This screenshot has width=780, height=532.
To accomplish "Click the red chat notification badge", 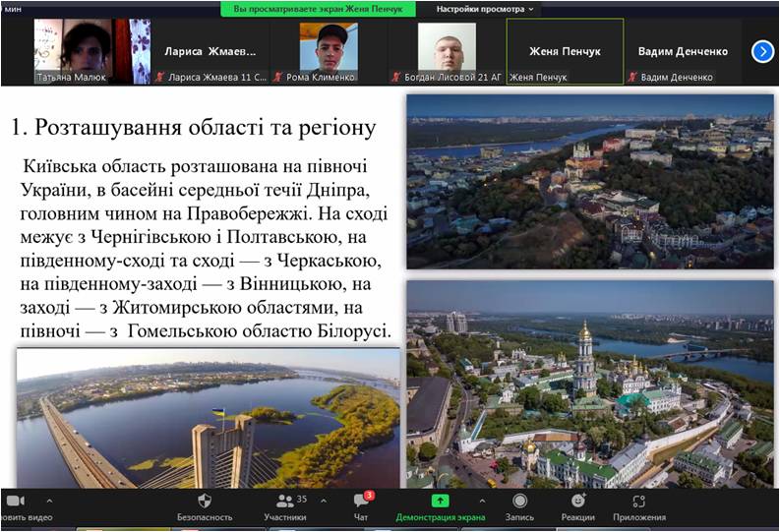I will pyautogui.click(x=369, y=496).
